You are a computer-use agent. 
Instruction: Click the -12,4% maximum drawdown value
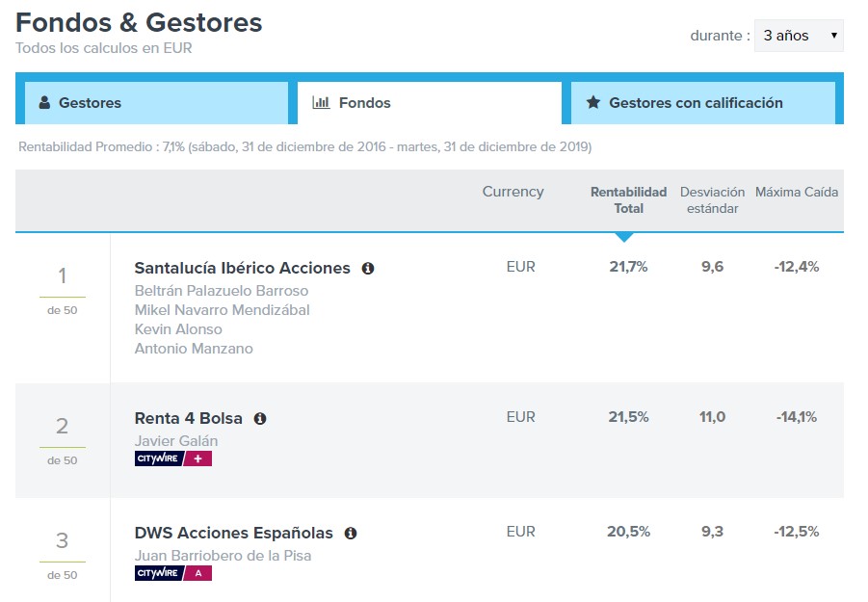click(797, 267)
